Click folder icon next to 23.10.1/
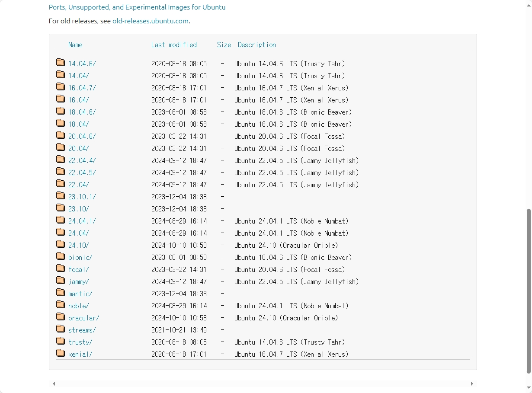 coord(61,195)
